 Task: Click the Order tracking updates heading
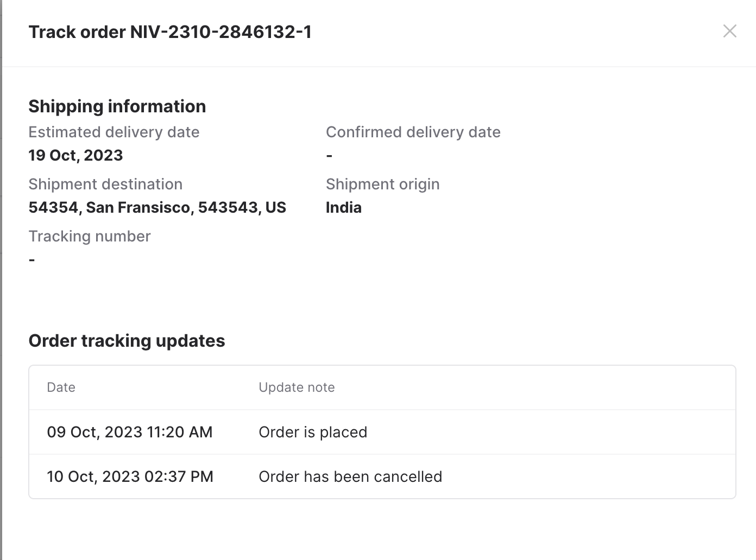pyautogui.click(x=127, y=341)
